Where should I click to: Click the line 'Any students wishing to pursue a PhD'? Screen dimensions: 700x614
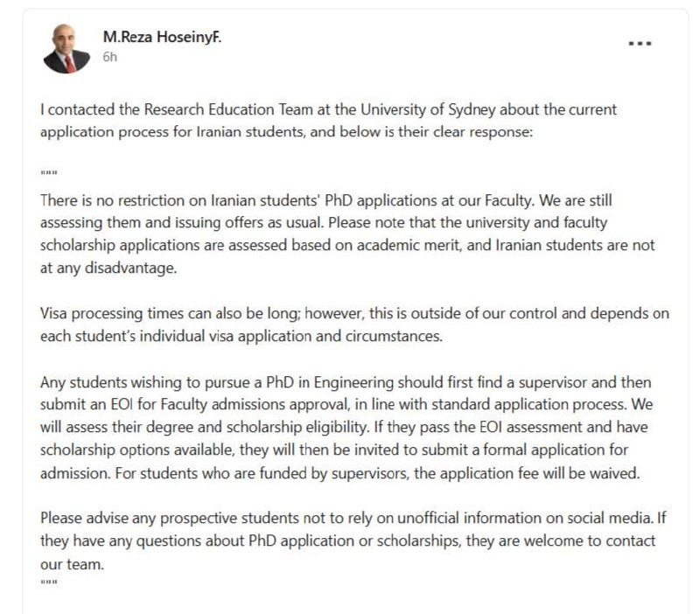[x=346, y=382]
